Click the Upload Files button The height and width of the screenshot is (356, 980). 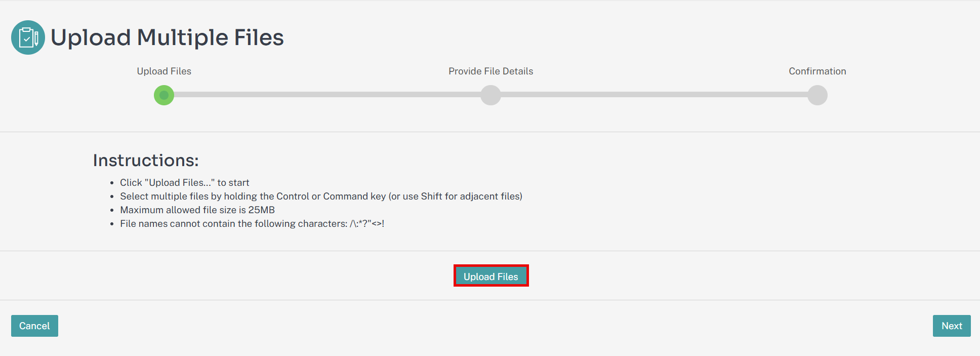491,276
